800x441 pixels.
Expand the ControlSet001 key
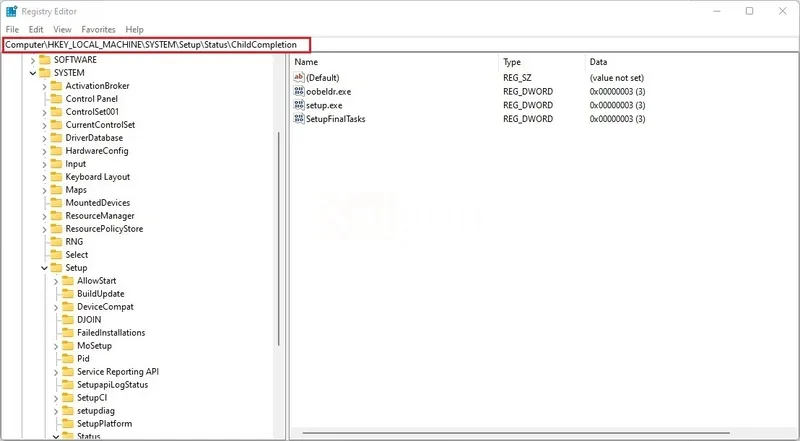(x=44, y=112)
